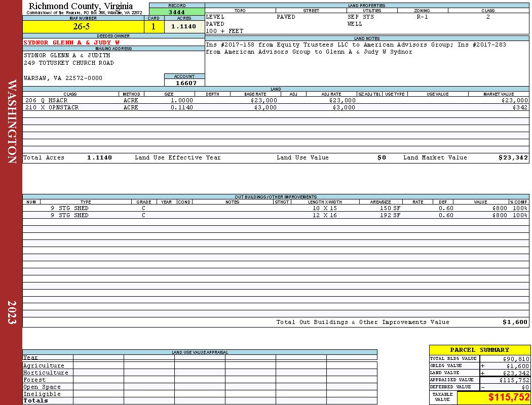Screen dimensions: 532x405
Task: Click the zoning value R-1
Action: pos(422,17)
